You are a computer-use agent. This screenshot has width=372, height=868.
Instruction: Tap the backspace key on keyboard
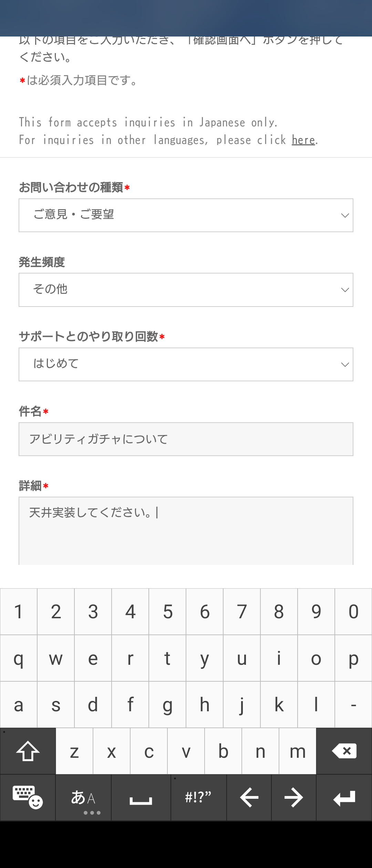(x=344, y=751)
